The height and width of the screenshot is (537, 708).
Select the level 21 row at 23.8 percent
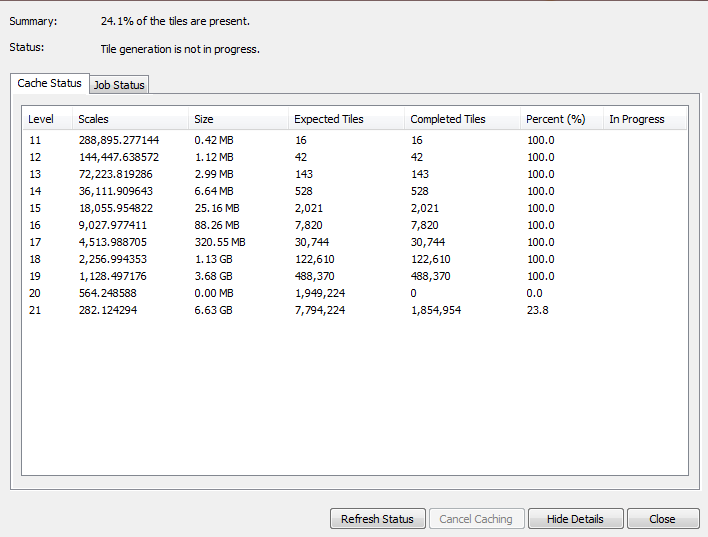click(355, 310)
